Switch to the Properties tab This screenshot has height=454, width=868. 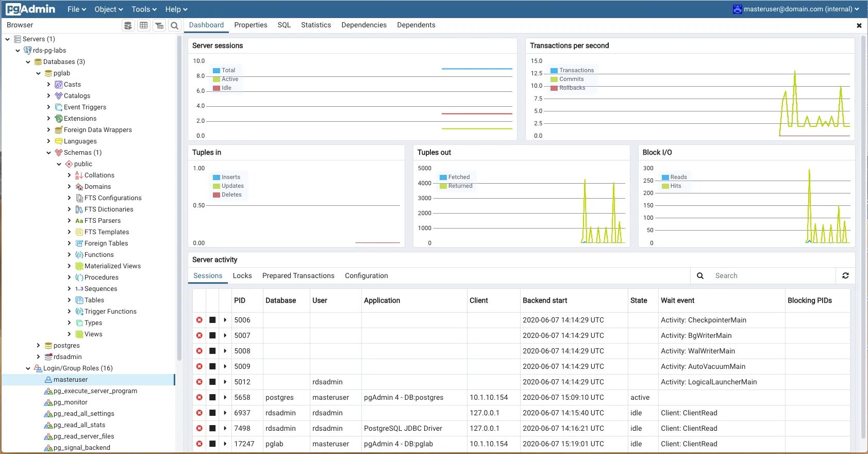(251, 25)
